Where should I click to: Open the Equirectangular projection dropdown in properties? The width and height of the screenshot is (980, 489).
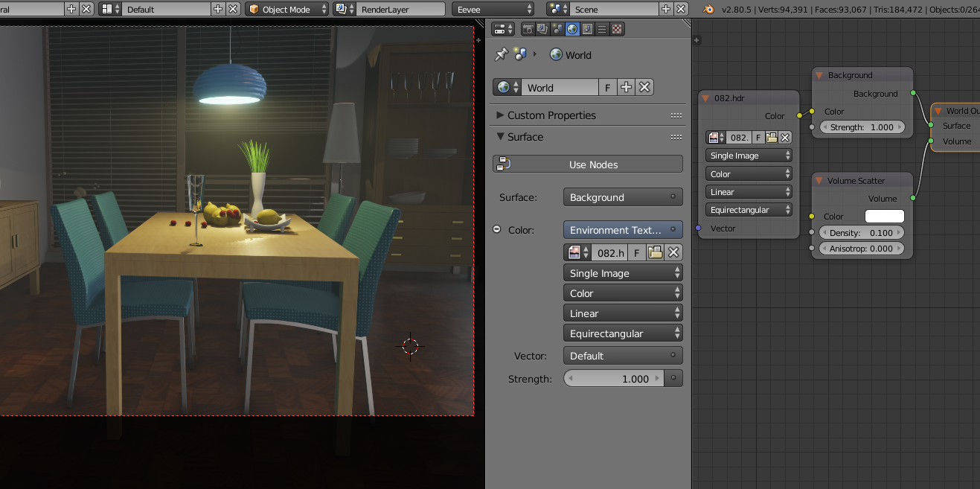click(x=623, y=333)
